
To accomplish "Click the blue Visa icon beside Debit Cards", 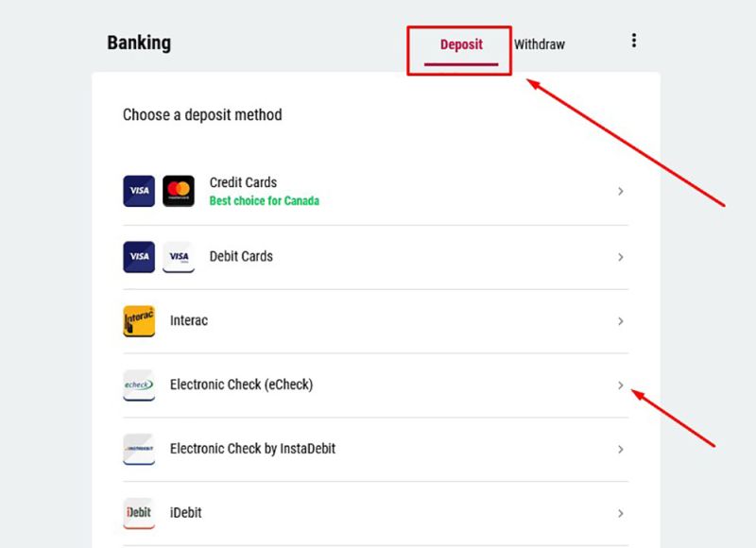I will point(139,256).
